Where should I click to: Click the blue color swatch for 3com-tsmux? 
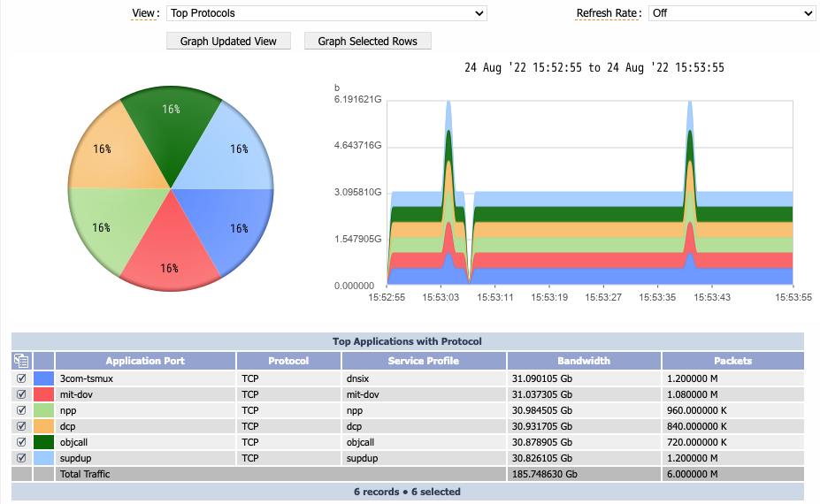coord(44,378)
